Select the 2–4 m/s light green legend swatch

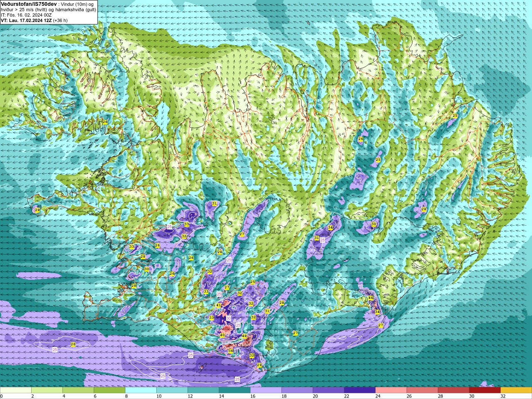(47, 390)
